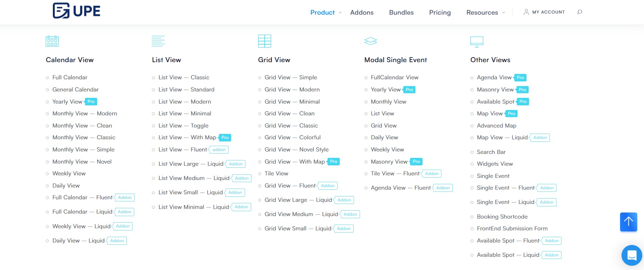Click the Modal Single Event layers icon
644x270 pixels.
[x=371, y=41]
